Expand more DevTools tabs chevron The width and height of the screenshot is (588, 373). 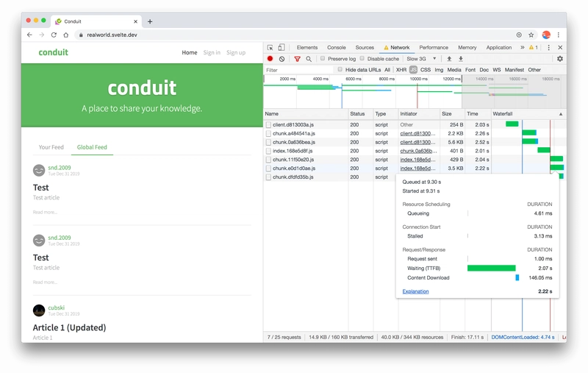click(523, 47)
